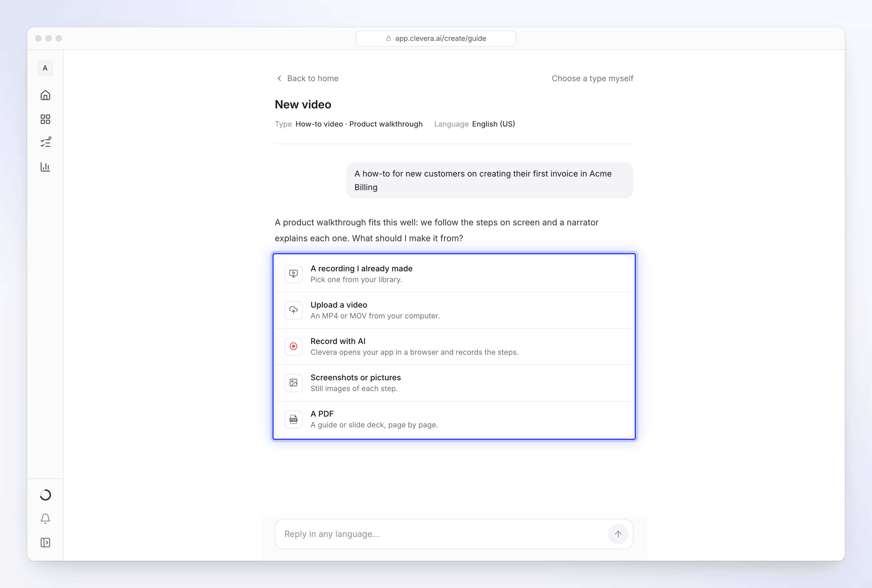Viewport: 872px width, 588px height.
Task: Pick the 'Record with AI' option
Action: click(454, 346)
